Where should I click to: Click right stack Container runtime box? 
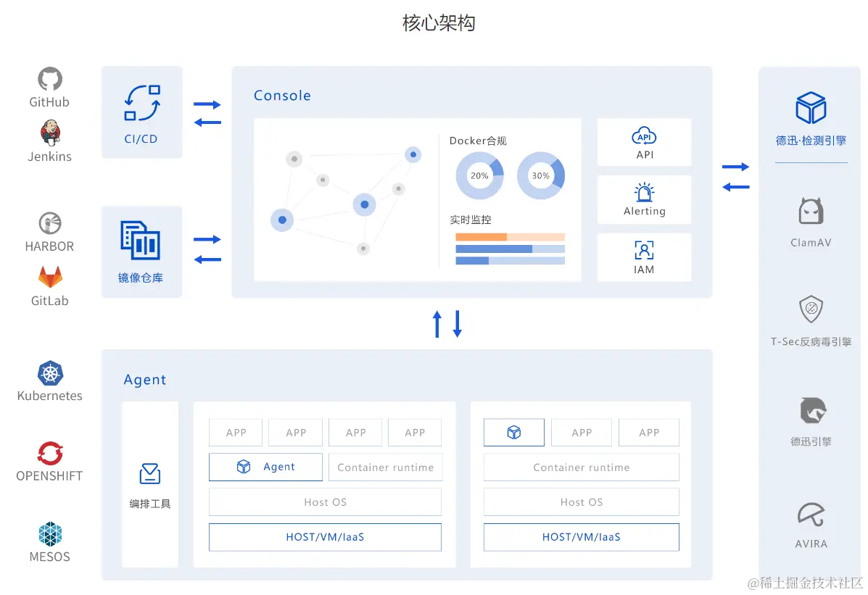tap(582, 467)
